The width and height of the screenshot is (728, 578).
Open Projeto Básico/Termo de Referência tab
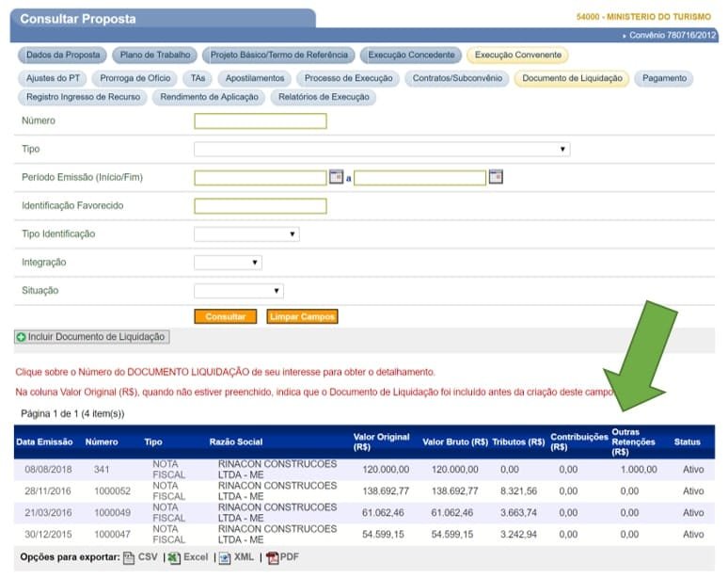coord(279,55)
